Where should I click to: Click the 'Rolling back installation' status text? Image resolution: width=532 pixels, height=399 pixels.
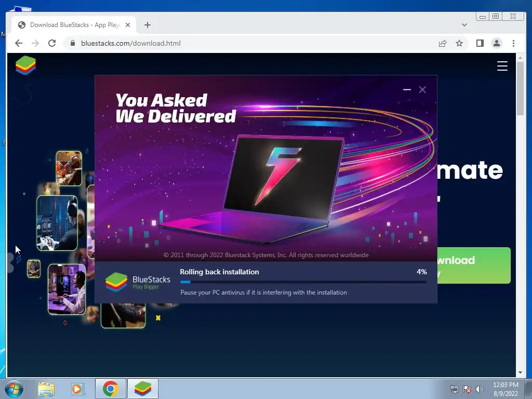tap(219, 272)
